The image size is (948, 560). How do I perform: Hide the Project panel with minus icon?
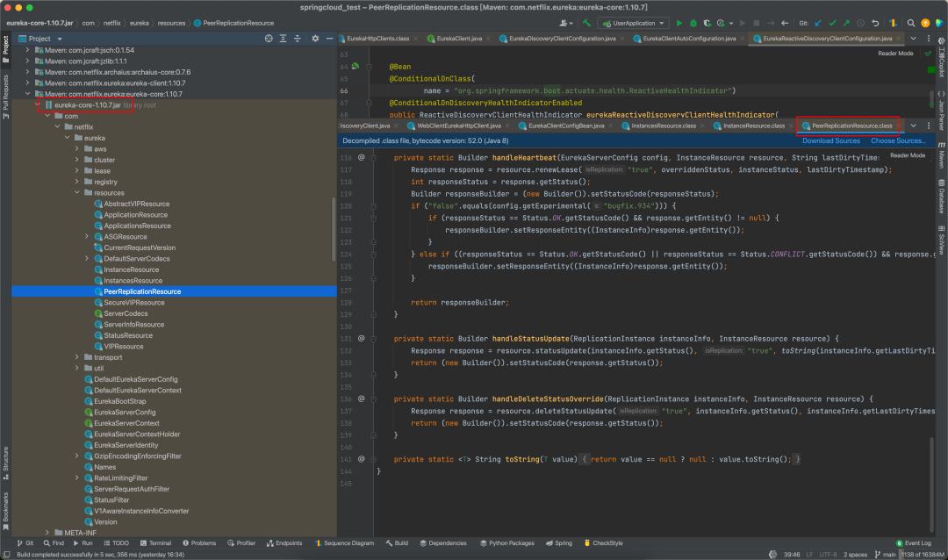(329, 38)
